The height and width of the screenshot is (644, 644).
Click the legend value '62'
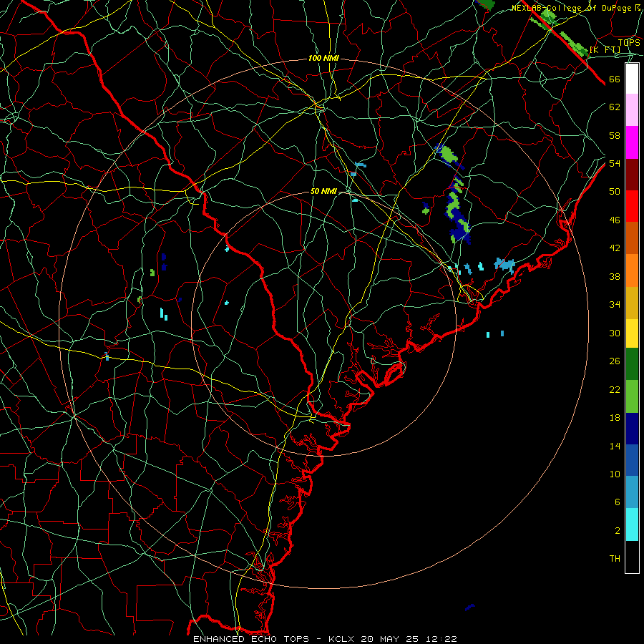615,107
